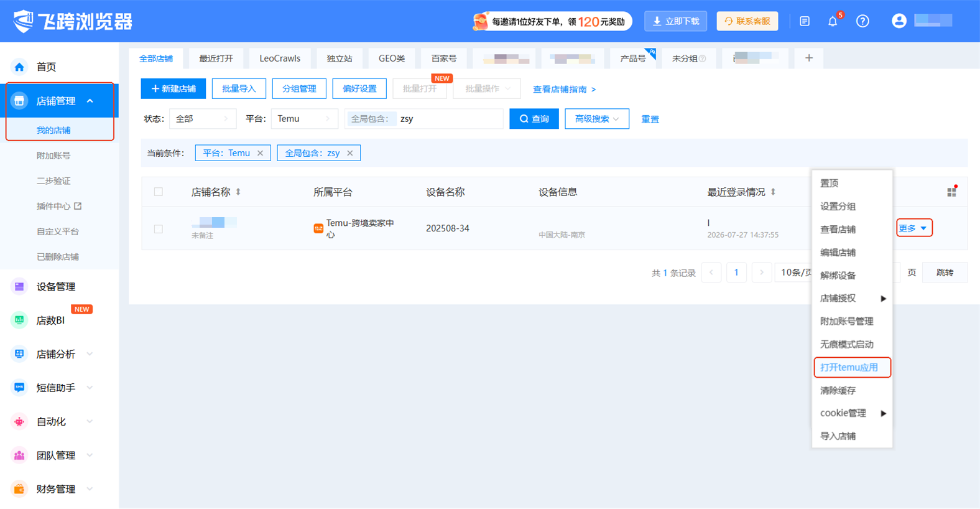Image resolution: width=980 pixels, height=509 pixels.
Task: Click the help question mark icon
Action: pyautogui.click(x=862, y=21)
